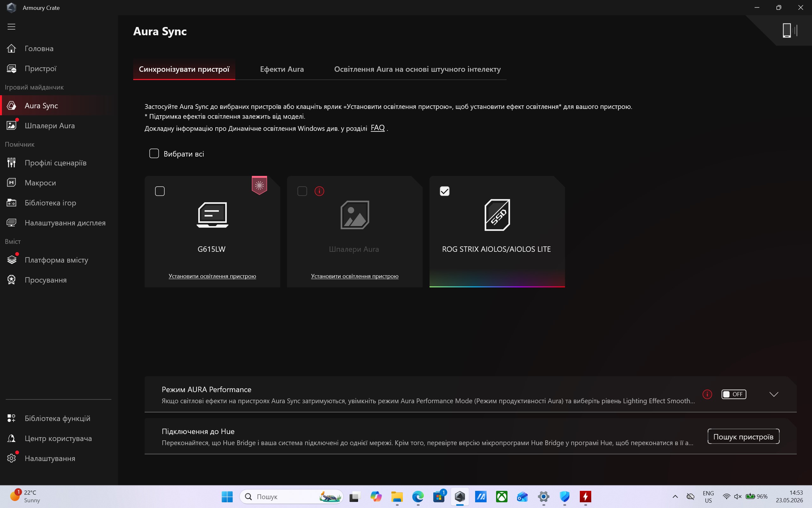Open MyASUS app from taskbar
The image size is (812, 508).
481,497
